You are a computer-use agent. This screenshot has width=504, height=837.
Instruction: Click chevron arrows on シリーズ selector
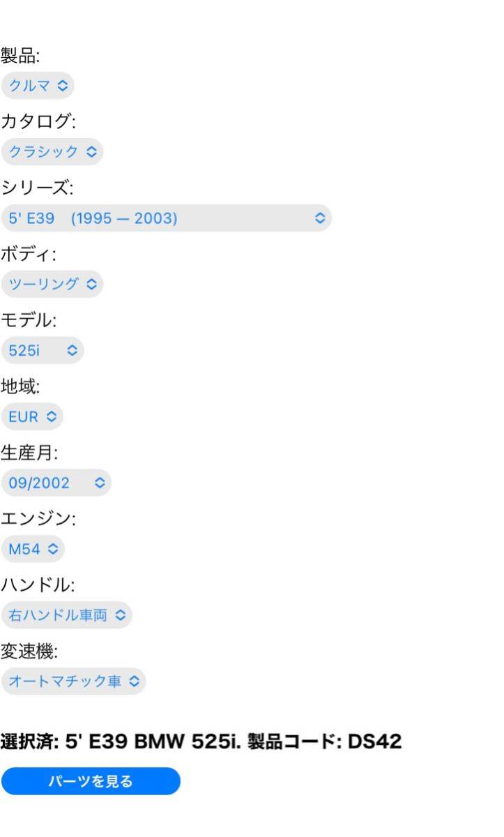[320, 218]
